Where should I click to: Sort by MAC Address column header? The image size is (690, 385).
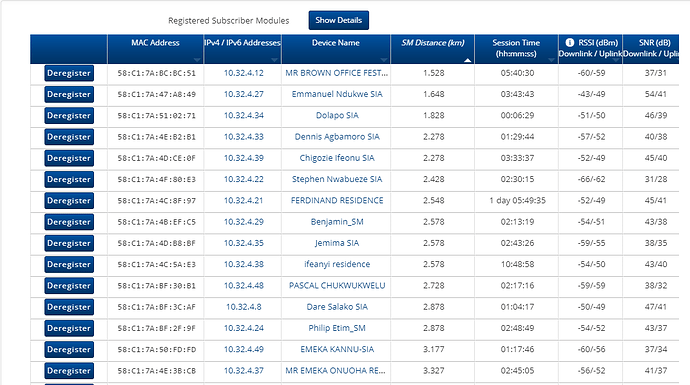click(155, 43)
